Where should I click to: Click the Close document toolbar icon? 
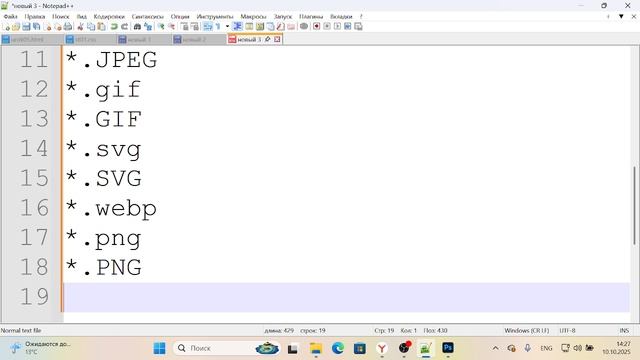tap(47, 27)
